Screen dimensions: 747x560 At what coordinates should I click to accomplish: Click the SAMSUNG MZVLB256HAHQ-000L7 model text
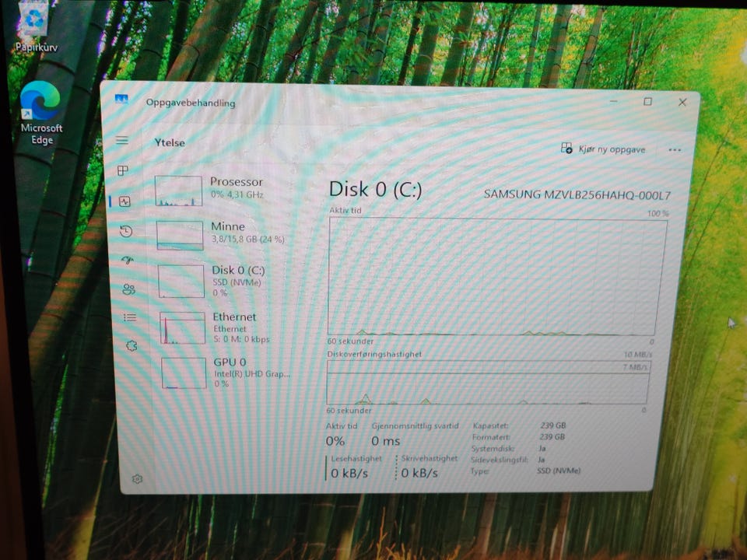577,194
